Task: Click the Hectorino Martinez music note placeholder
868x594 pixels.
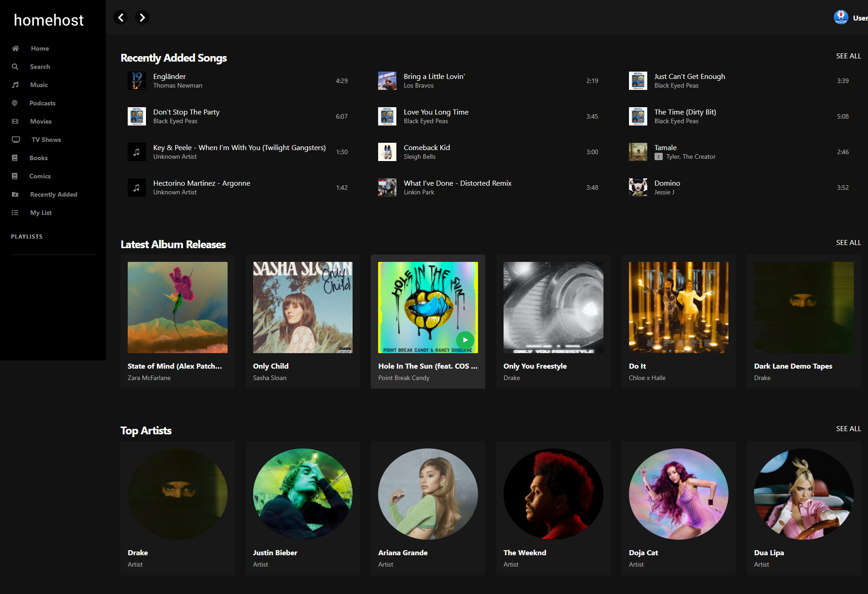Action: [x=136, y=188]
